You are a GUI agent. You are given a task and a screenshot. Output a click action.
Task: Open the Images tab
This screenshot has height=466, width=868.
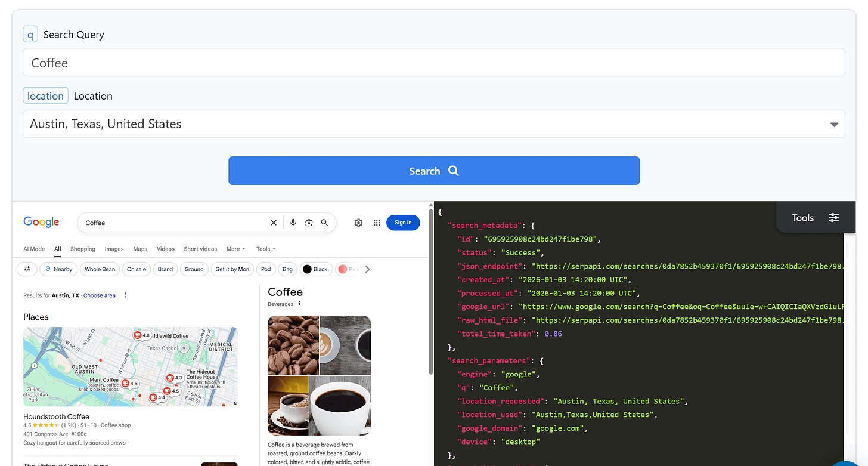(114, 249)
